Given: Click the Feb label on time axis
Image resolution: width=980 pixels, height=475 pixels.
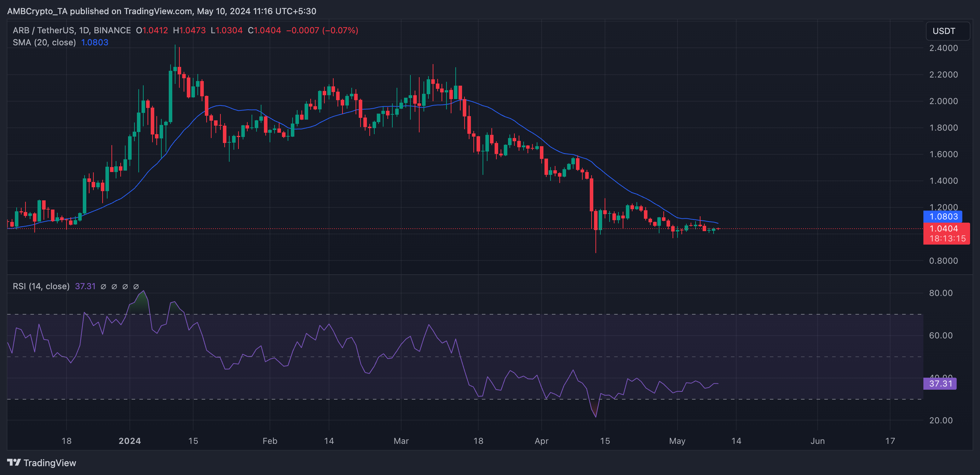Looking at the screenshot, I should point(270,441).
